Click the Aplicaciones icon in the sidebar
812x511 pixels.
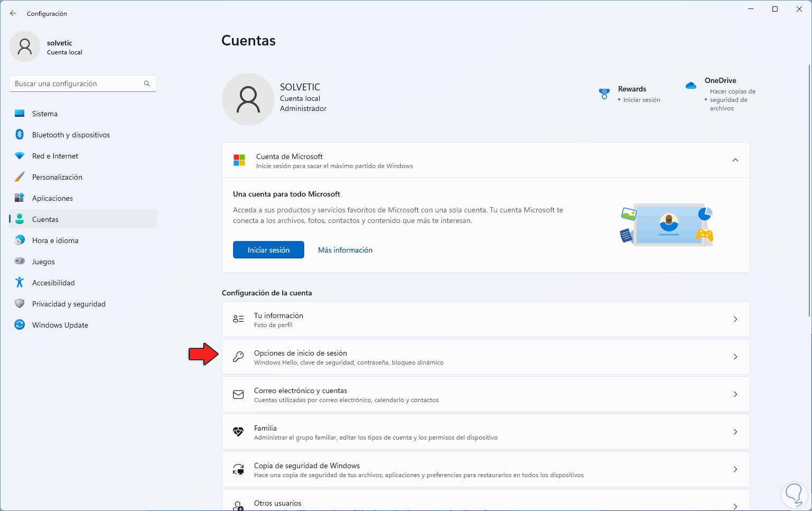click(x=20, y=198)
